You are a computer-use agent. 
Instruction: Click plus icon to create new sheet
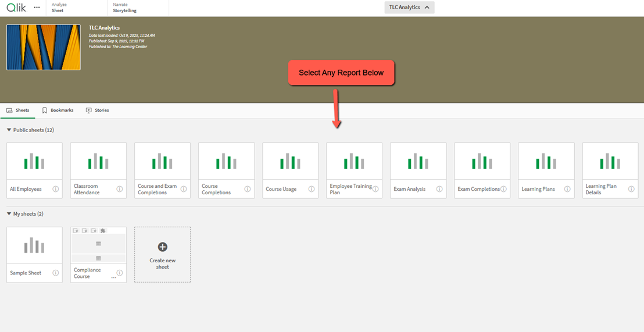(x=162, y=247)
